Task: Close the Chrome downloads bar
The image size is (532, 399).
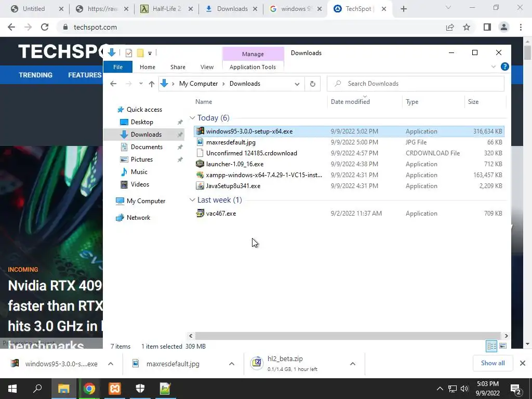Action: pyautogui.click(x=523, y=363)
